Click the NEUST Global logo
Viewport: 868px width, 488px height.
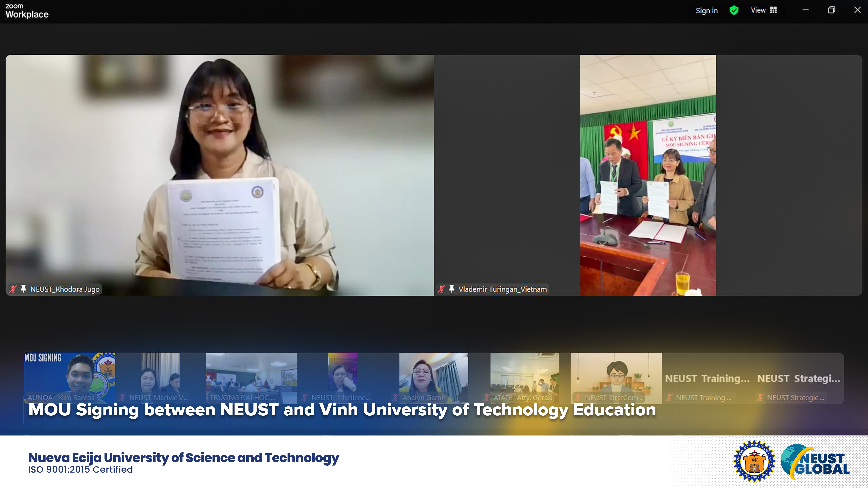pyautogui.click(x=815, y=462)
